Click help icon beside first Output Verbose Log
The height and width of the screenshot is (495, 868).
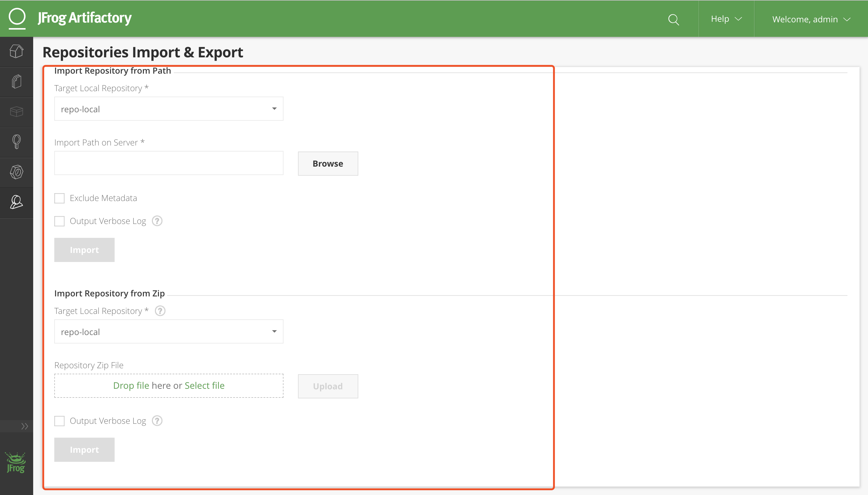[157, 221]
